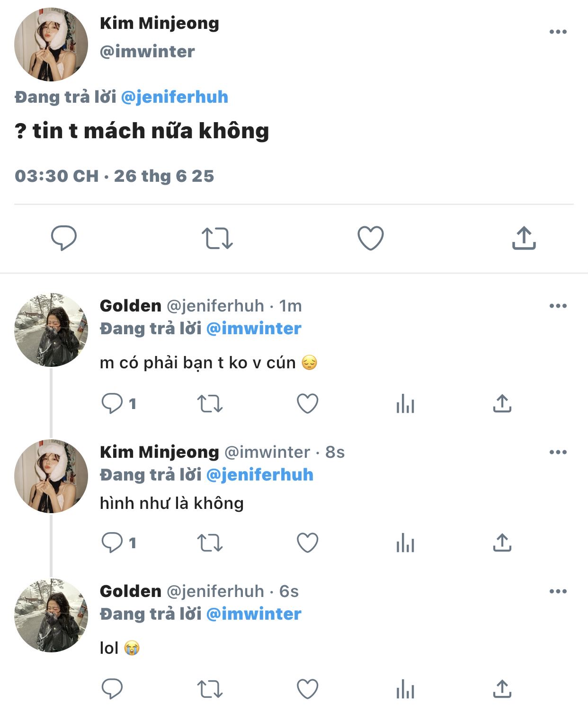Viewport: 588px width, 712px height.
Task: View analytics for 'hình như là không' reply
Action: tap(405, 543)
